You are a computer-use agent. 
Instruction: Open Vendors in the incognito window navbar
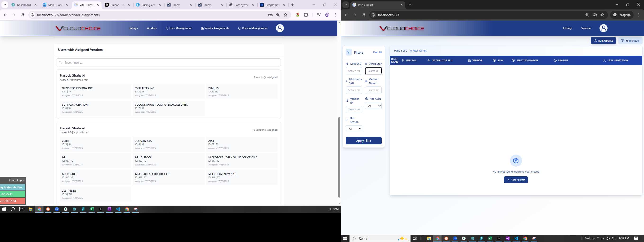[x=586, y=28]
